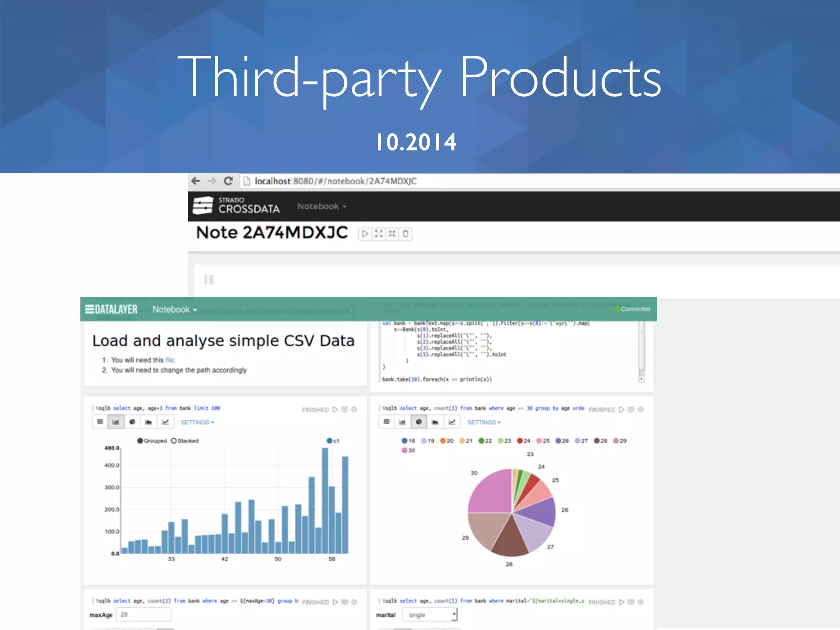
Task: Open gear settings of marital paragraph
Action: click(x=641, y=602)
